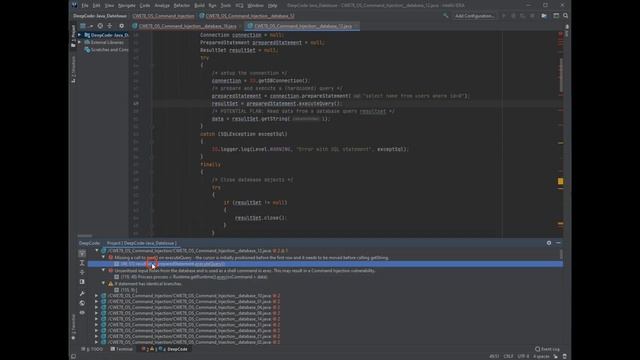Click Add Configuration button
The width and height of the screenshot is (640, 360).
point(474,16)
